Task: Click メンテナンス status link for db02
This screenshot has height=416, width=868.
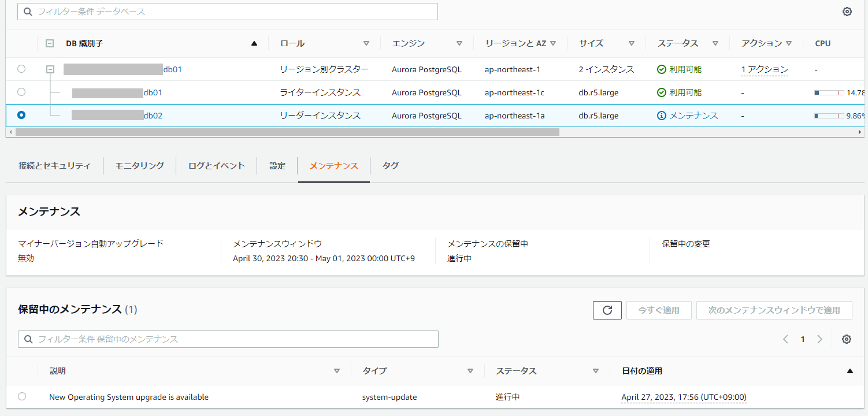Action: coord(693,116)
